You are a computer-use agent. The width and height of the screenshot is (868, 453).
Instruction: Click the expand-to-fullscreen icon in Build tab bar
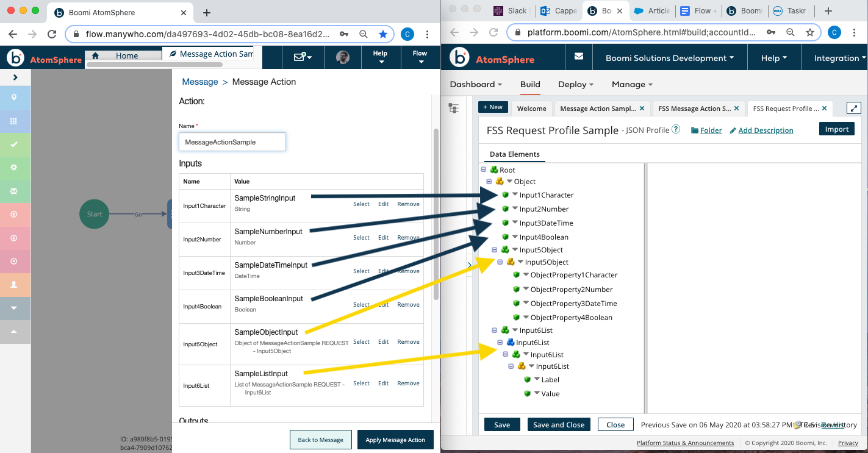[854, 108]
